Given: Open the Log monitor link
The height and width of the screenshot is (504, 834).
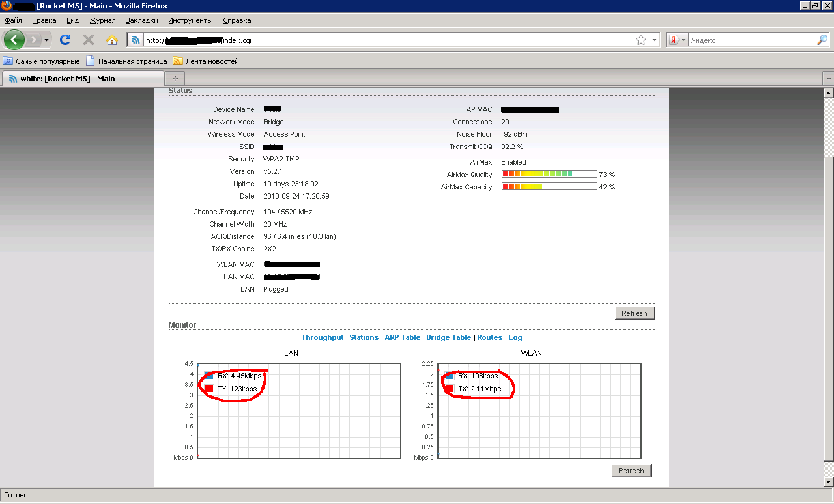Looking at the screenshot, I should (515, 337).
